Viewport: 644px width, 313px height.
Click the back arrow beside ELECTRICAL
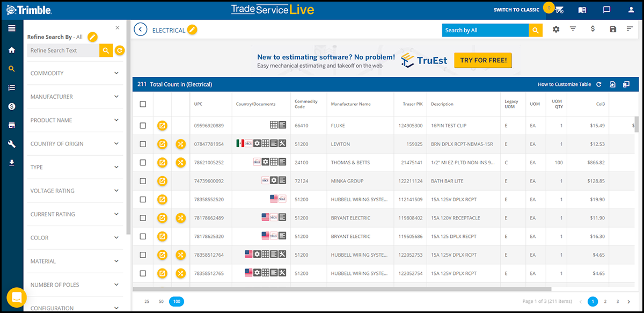pyautogui.click(x=140, y=30)
